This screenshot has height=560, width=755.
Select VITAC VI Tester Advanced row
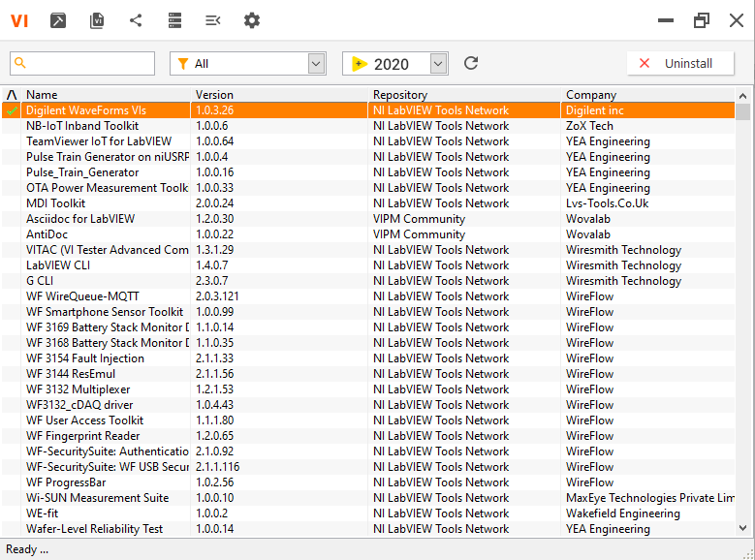[368, 249]
